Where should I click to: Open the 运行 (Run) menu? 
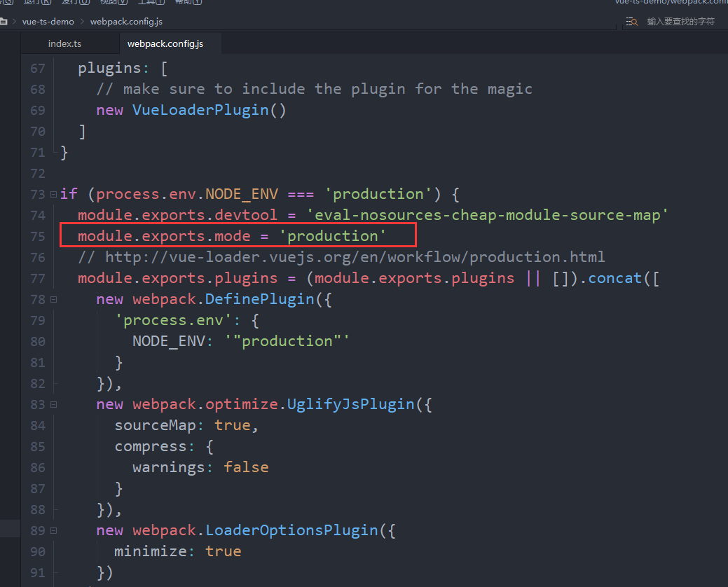click(x=36, y=2)
